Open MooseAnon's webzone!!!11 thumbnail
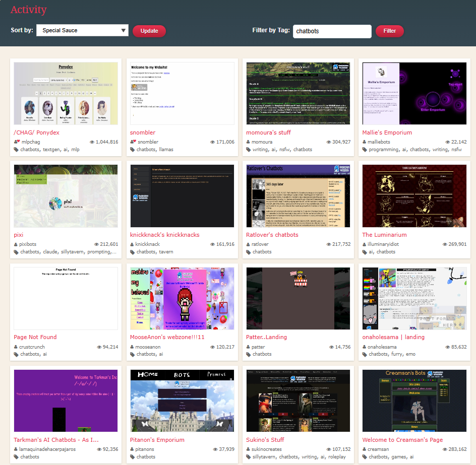Viewport: 476px width, 465px height. (x=182, y=298)
